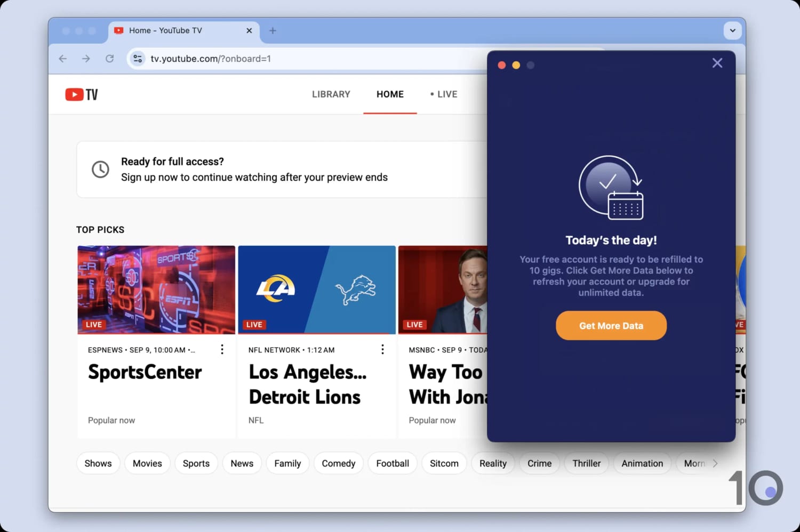This screenshot has width=800, height=532.
Task: Click the SportsCenter title text
Action: pyautogui.click(x=145, y=372)
